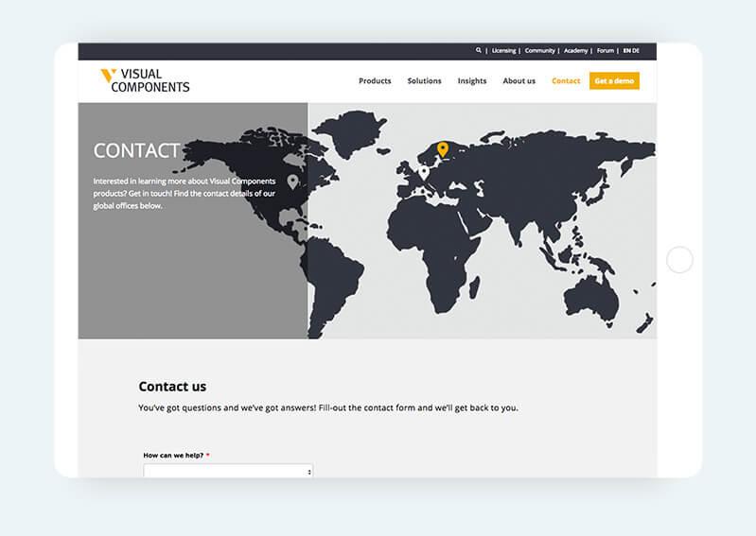Open the Solutions menu

[424, 81]
